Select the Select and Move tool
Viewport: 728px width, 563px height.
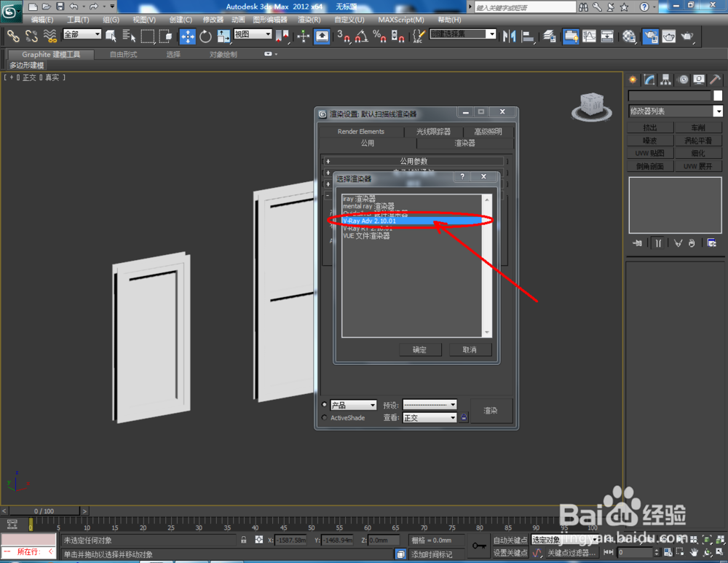coord(188,36)
